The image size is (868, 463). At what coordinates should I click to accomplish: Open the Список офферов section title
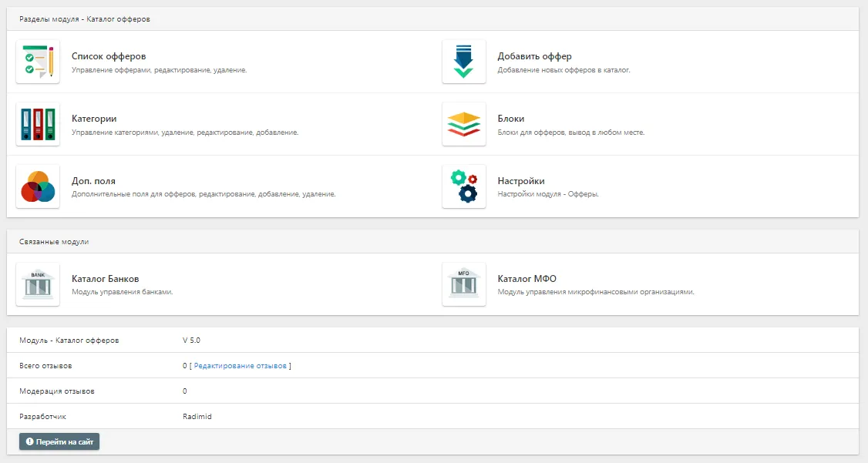click(109, 56)
